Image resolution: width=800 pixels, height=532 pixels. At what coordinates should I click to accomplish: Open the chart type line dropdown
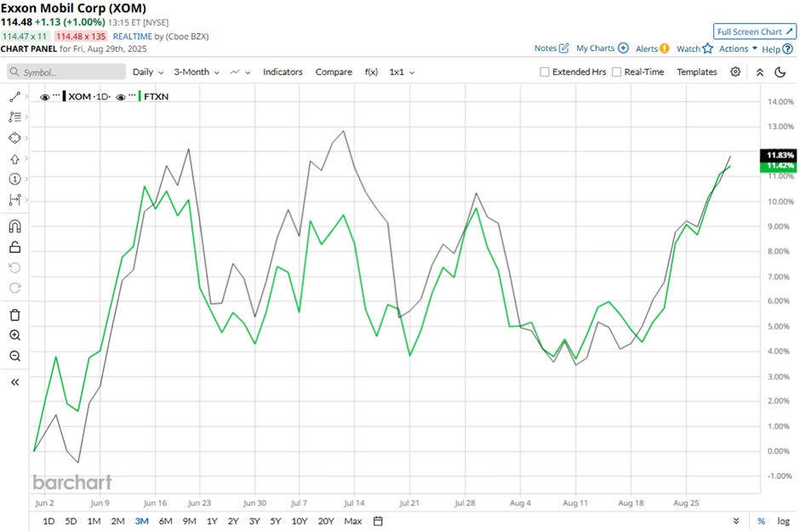240,72
